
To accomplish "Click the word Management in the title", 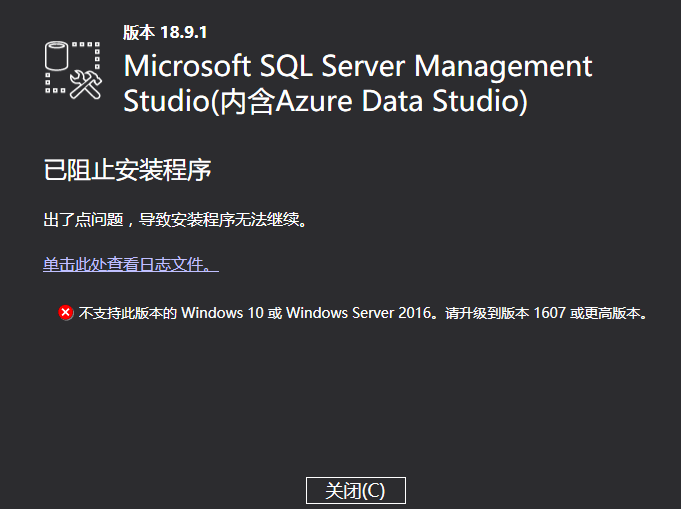I will coord(503,68).
